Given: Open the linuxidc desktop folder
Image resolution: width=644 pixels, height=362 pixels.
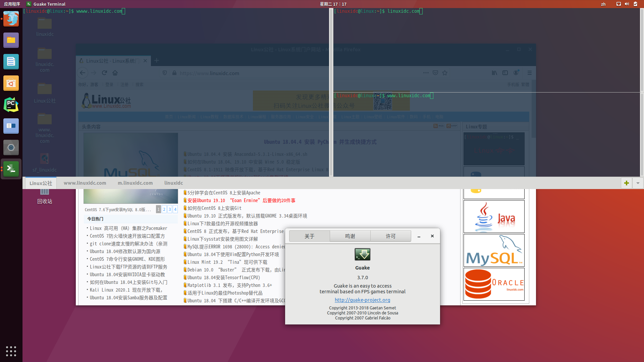Looking at the screenshot, I should coord(45,27).
